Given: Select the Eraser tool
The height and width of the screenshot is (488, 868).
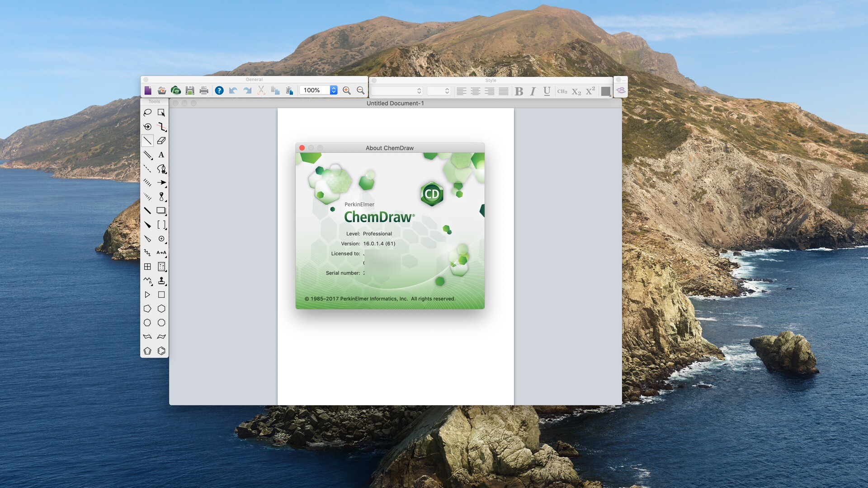Looking at the screenshot, I should pyautogui.click(x=161, y=141).
